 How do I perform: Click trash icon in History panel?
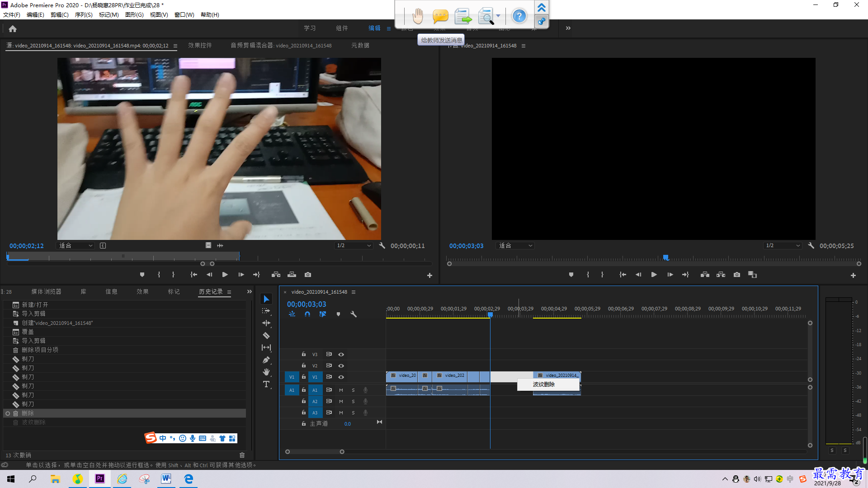pyautogui.click(x=242, y=455)
